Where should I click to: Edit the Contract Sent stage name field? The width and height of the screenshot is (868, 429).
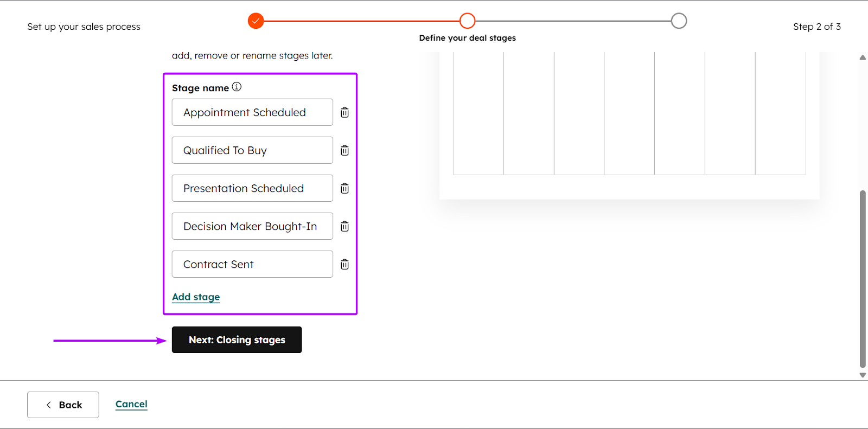(x=252, y=264)
